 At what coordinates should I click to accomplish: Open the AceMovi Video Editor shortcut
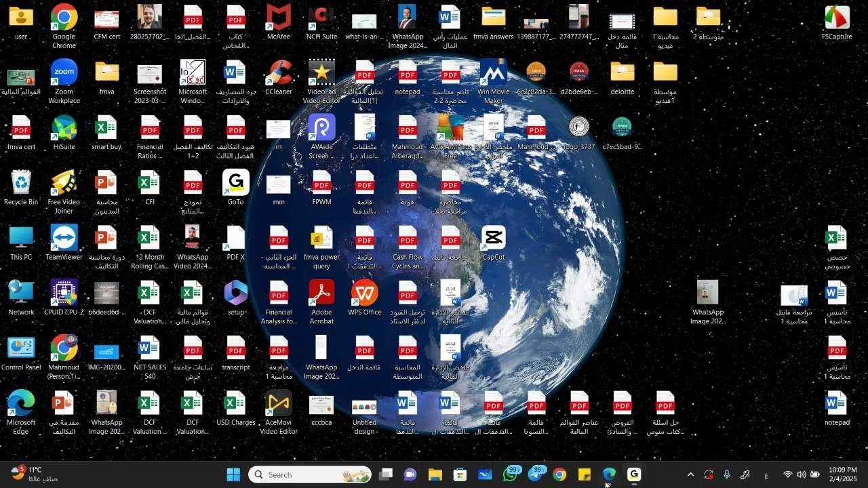click(279, 412)
